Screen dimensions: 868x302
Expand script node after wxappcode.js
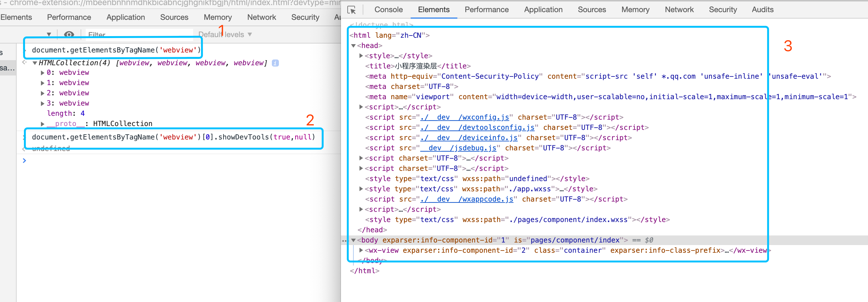(361, 209)
